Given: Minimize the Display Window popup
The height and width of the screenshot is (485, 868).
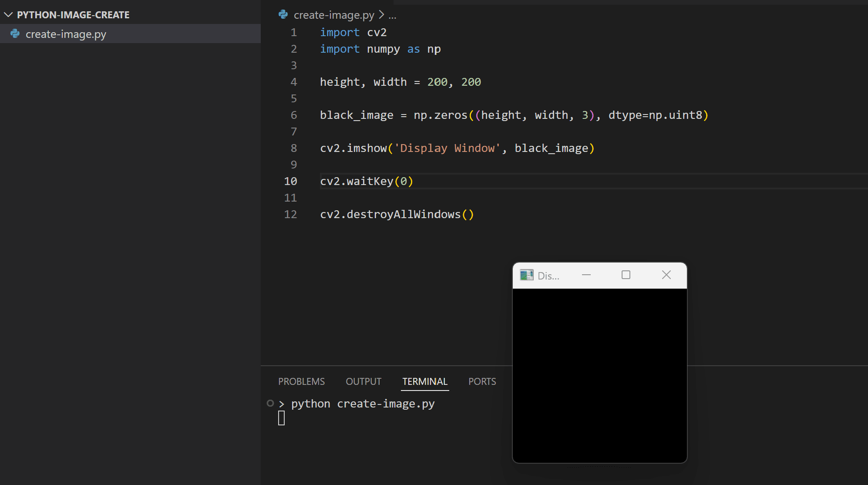Looking at the screenshot, I should [x=586, y=275].
